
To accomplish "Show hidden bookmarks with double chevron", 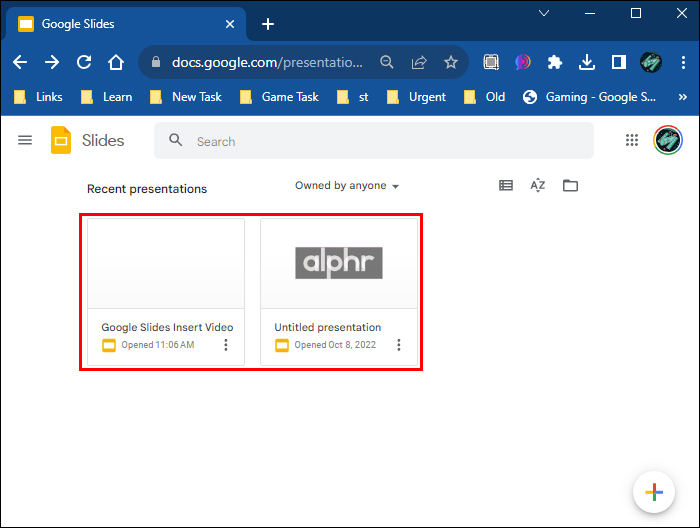I will click(x=683, y=97).
